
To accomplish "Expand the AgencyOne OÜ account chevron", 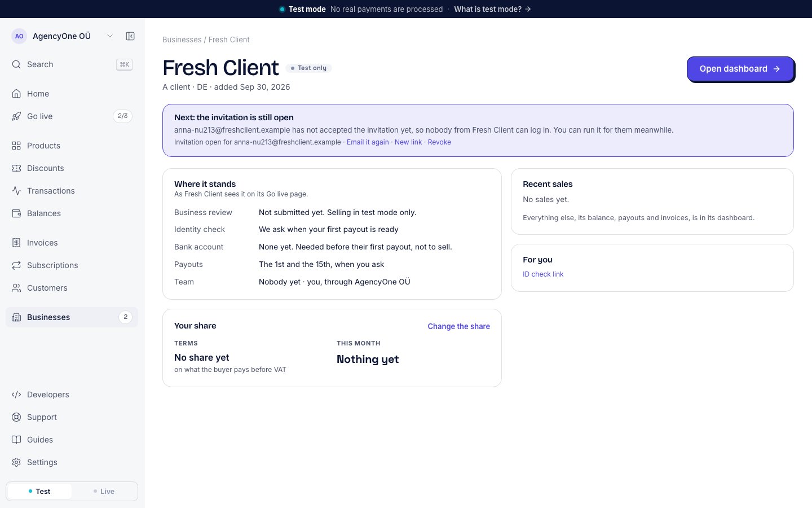I will click(x=110, y=36).
